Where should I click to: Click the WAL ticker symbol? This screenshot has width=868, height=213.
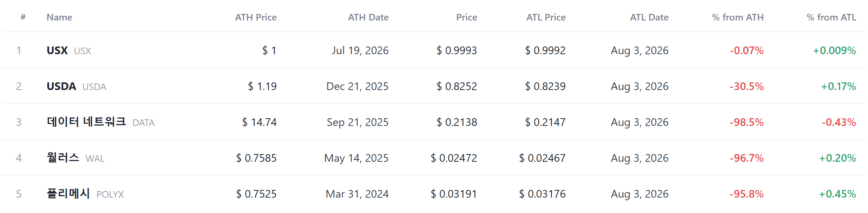[95, 158]
